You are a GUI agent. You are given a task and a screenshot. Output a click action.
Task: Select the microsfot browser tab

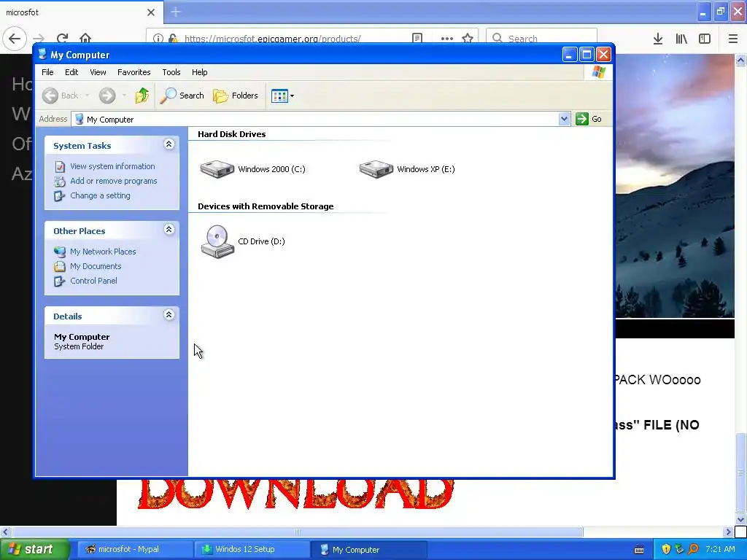(81, 12)
